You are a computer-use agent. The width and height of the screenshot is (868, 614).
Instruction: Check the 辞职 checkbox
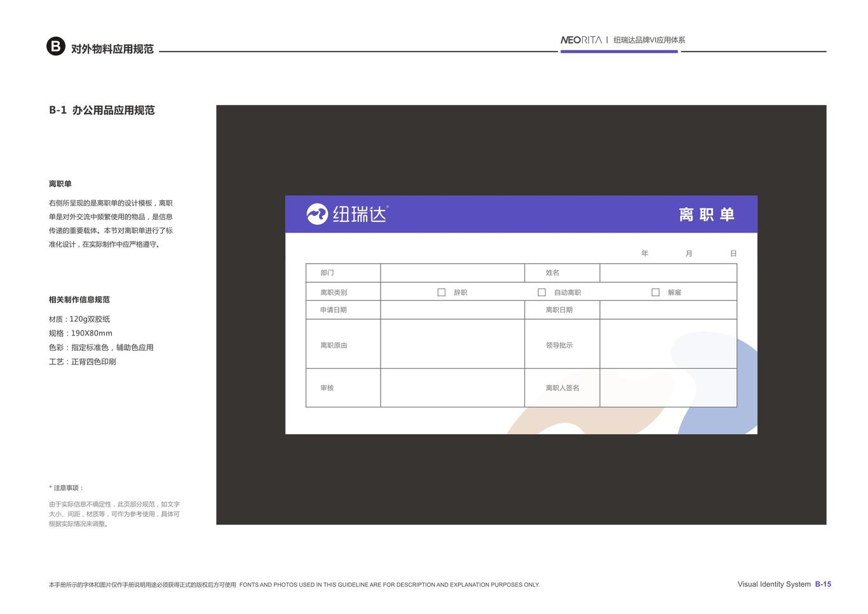[442, 292]
